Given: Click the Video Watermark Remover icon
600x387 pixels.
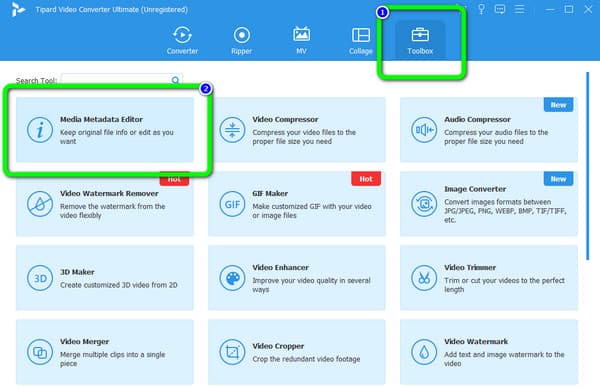Looking at the screenshot, I should (x=40, y=204).
